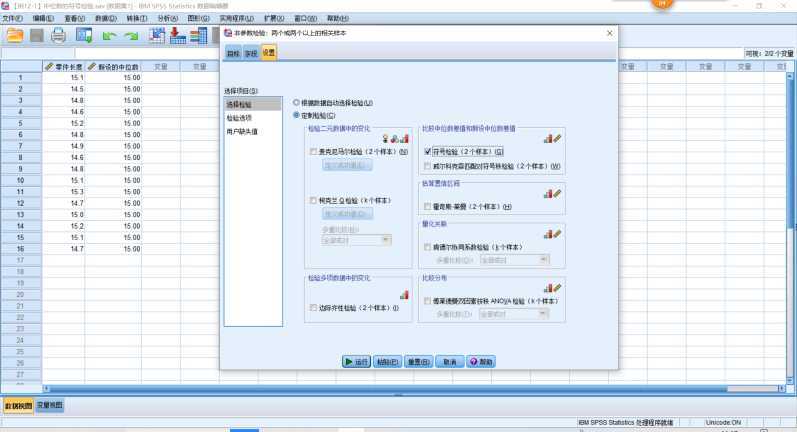The width and height of the screenshot is (797, 432).
Task: Click the Go to case toolbar icon
Action: point(157,36)
